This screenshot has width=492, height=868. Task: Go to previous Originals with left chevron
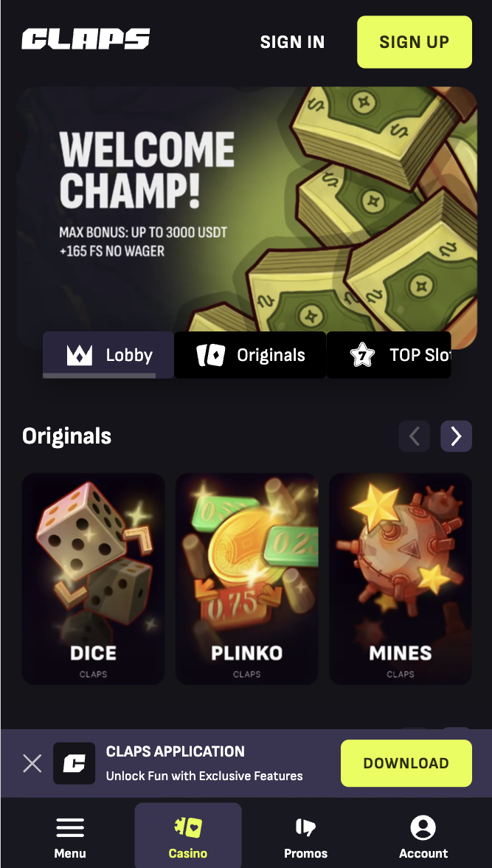[x=415, y=436]
